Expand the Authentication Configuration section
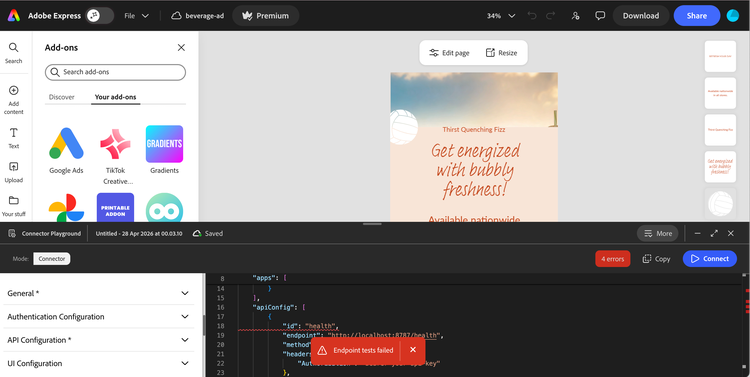Image resolution: width=750 pixels, height=377 pixels. (99, 317)
